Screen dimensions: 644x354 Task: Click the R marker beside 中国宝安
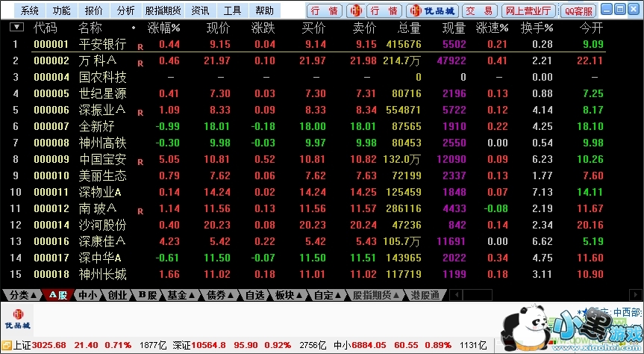(x=140, y=162)
